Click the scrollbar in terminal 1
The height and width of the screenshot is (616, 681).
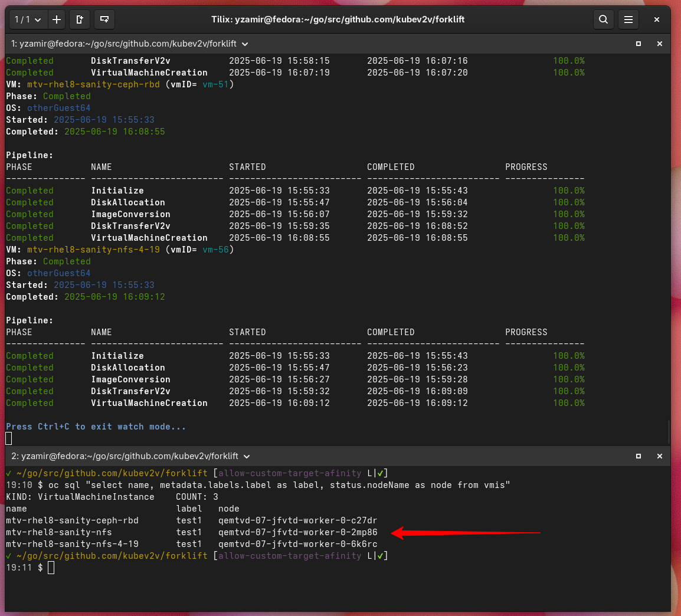click(668, 431)
